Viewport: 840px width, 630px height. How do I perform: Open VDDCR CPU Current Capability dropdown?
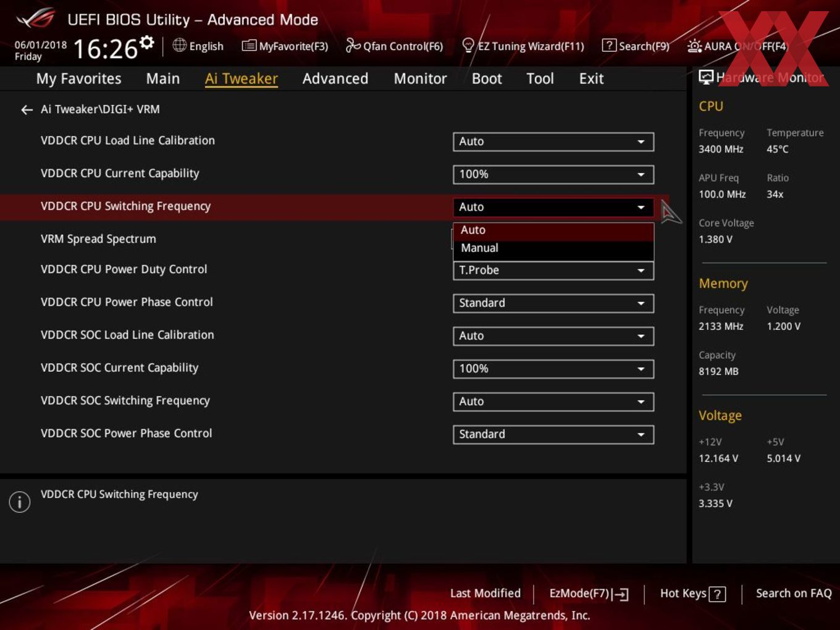click(x=553, y=174)
